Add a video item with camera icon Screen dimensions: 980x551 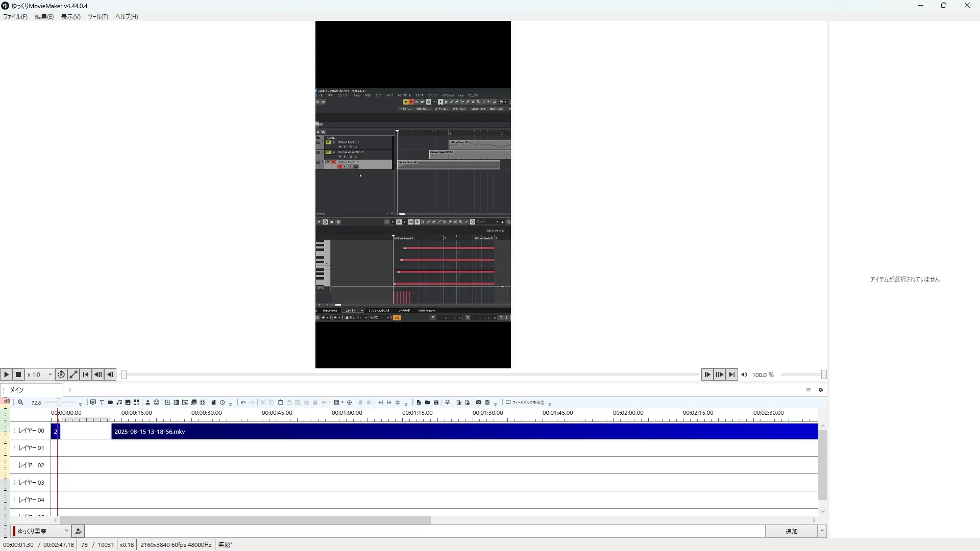(x=110, y=403)
